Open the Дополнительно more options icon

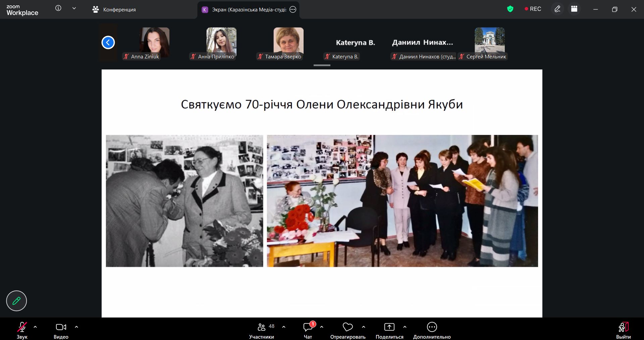pyautogui.click(x=432, y=327)
